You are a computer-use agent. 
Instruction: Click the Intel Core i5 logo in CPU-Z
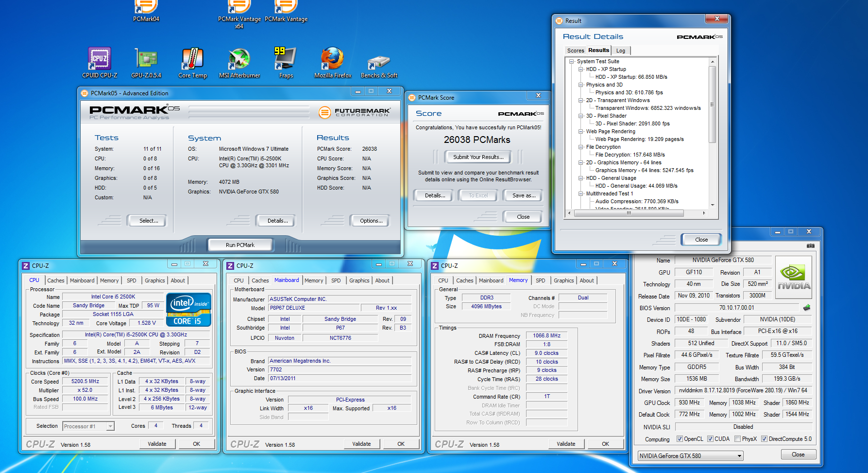tap(188, 309)
